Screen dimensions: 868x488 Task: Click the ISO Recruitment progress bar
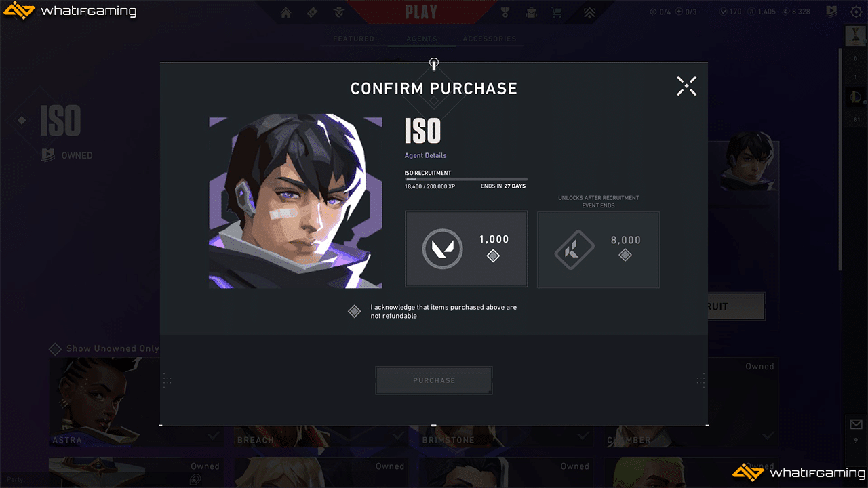click(x=465, y=179)
